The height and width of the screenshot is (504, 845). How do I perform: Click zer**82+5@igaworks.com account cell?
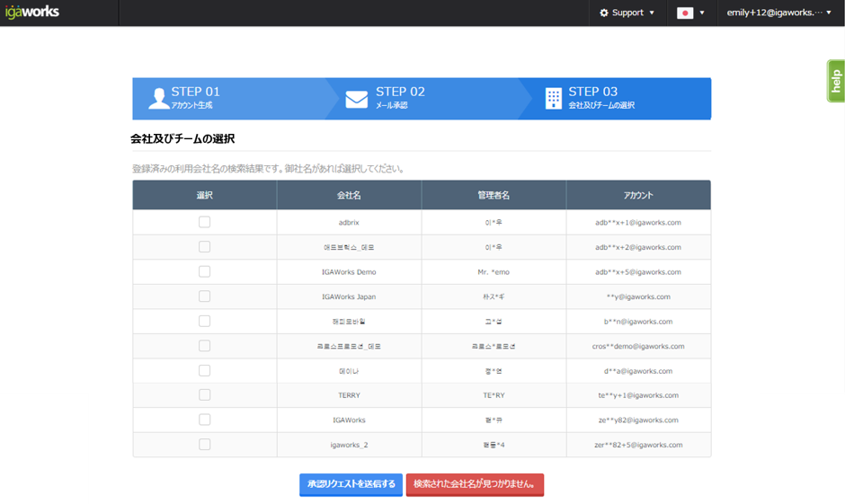[x=638, y=445]
